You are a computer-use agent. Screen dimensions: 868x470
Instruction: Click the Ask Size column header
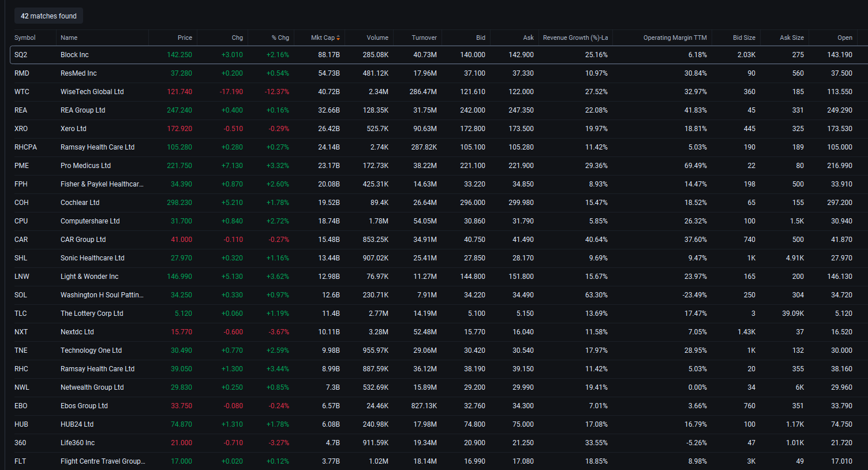tap(792, 38)
